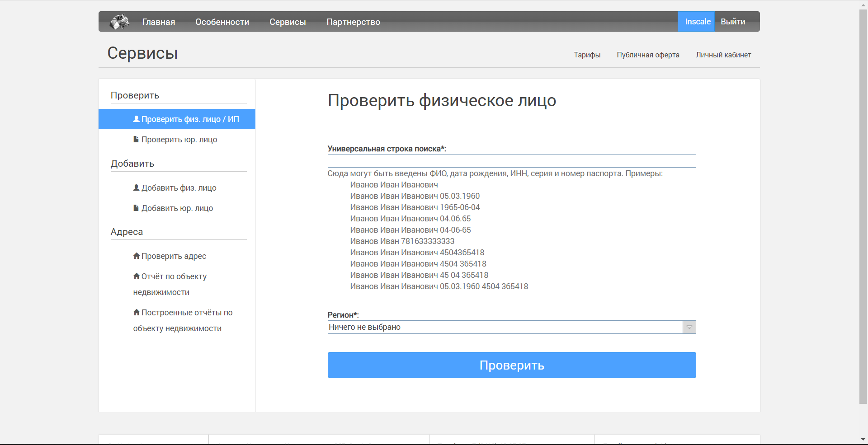Click the site logo in navbar
The image size is (868, 445).
pyautogui.click(x=120, y=22)
